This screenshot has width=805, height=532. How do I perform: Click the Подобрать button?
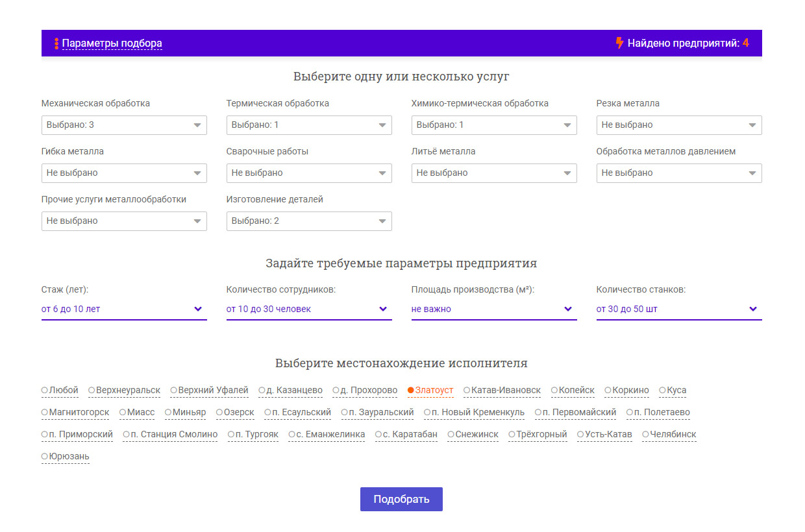[x=401, y=500]
